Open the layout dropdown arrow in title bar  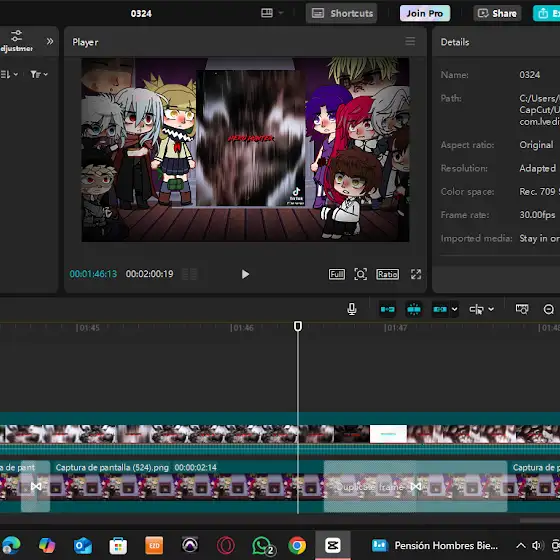click(281, 13)
